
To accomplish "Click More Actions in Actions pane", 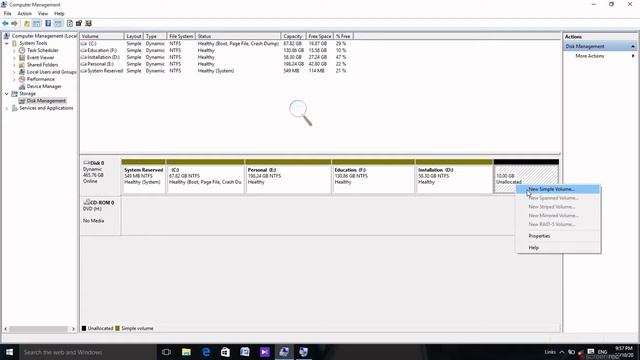I will 589,56.
